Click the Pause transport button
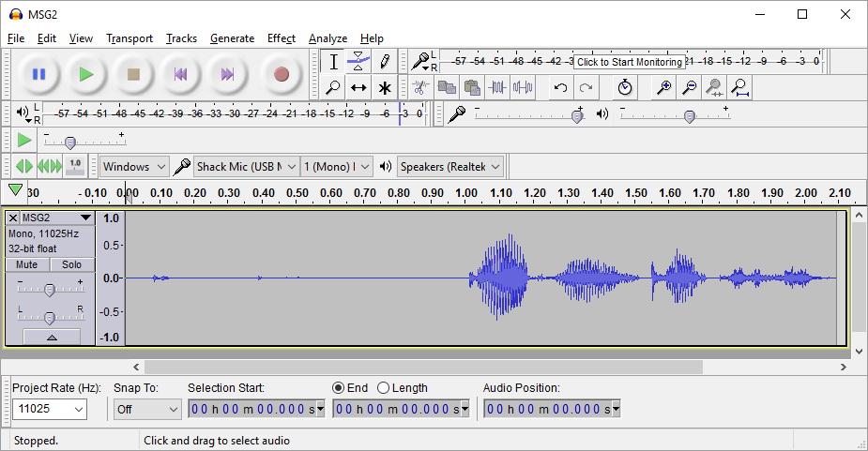 [38, 74]
